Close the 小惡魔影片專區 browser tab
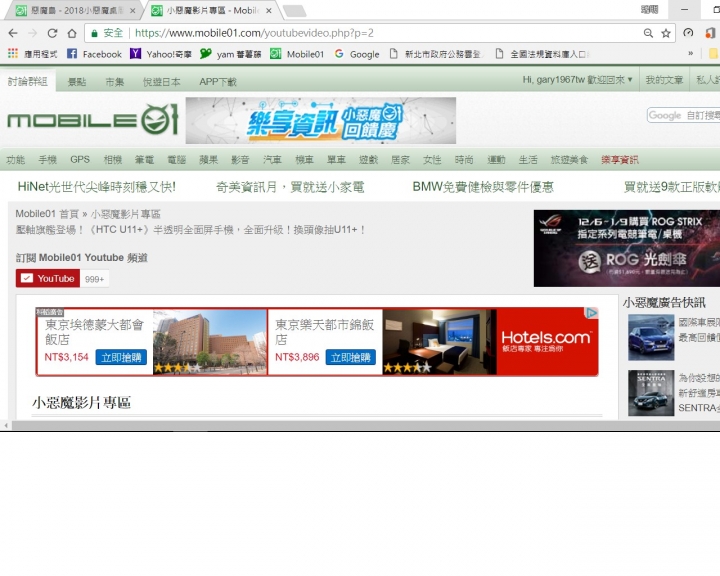Image resolution: width=720 pixels, height=576 pixels. click(269, 11)
